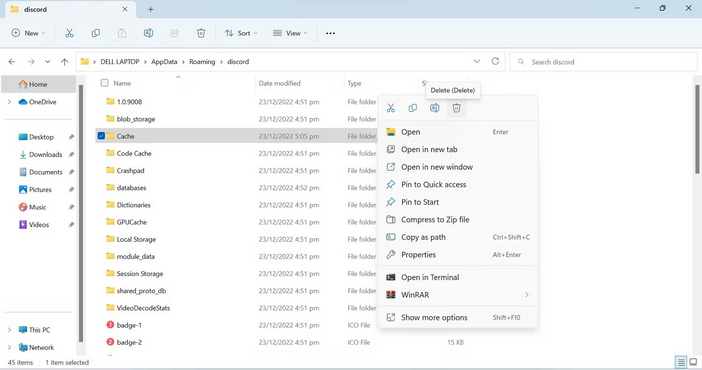
Task: Click in the Search discord field
Action: (x=604, y=62)
